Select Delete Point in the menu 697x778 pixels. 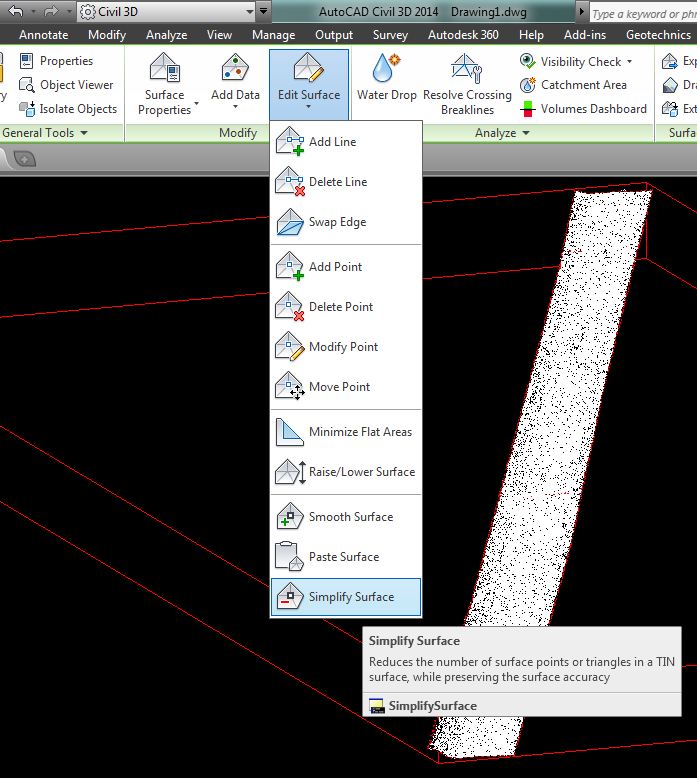tap(346, 307)
